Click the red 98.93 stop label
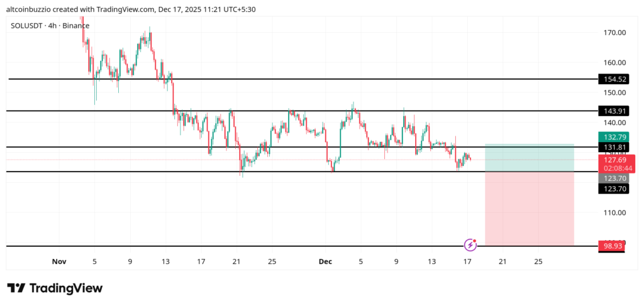This screenshot has height=306, width=644. (x=613, y=247)
